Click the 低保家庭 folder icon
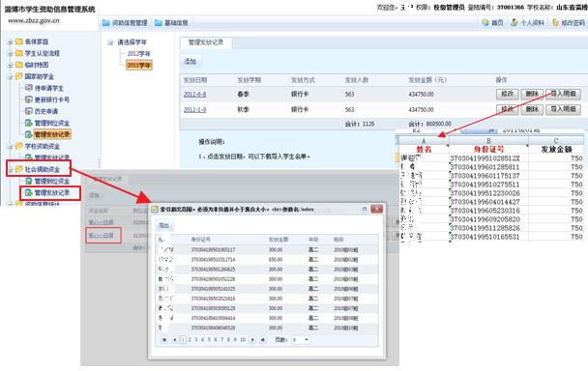The image size is (588, 371). [19, 42]
